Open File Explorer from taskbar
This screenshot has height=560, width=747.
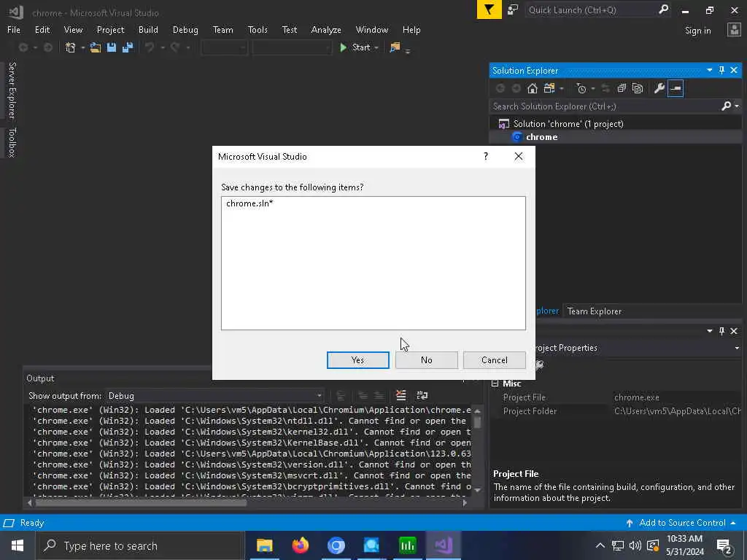264,545
